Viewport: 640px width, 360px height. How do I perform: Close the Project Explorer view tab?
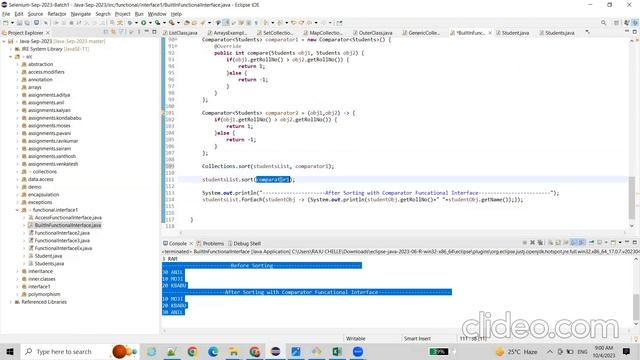click(x=48, y=33)
